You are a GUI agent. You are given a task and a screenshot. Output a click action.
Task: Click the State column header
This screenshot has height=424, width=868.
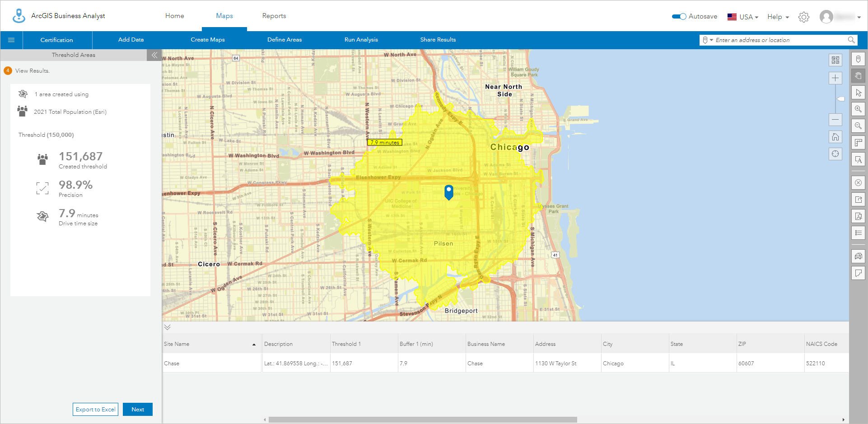pos(702,344)
